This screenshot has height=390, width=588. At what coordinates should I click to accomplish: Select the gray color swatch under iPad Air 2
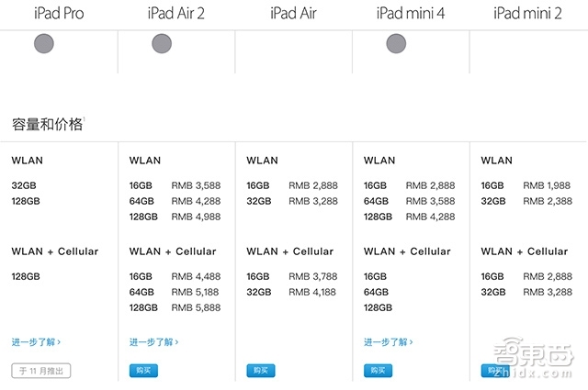pos(162,43)
